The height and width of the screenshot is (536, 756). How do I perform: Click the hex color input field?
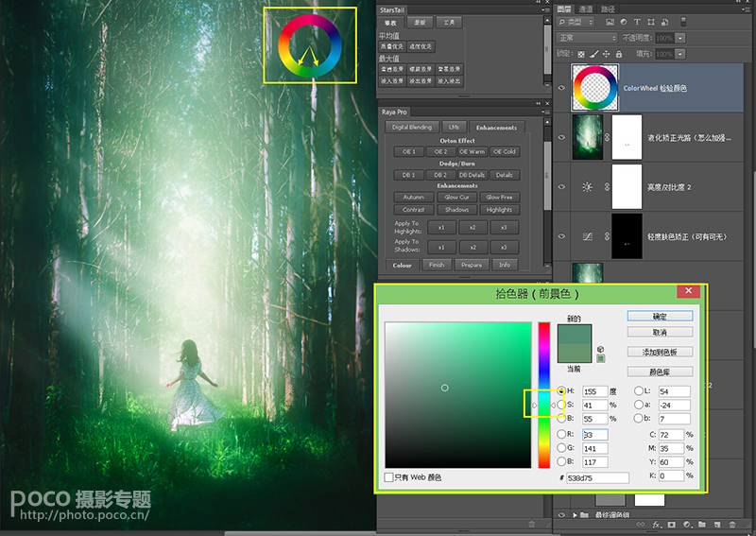(x=597, y=477)
